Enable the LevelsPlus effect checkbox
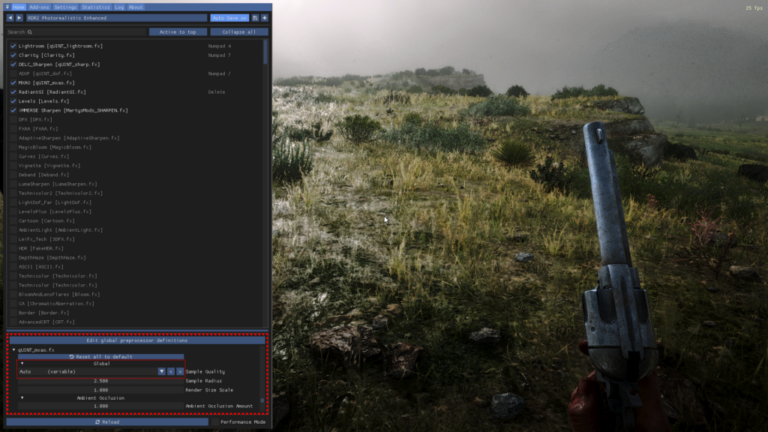 click(14, 212)
